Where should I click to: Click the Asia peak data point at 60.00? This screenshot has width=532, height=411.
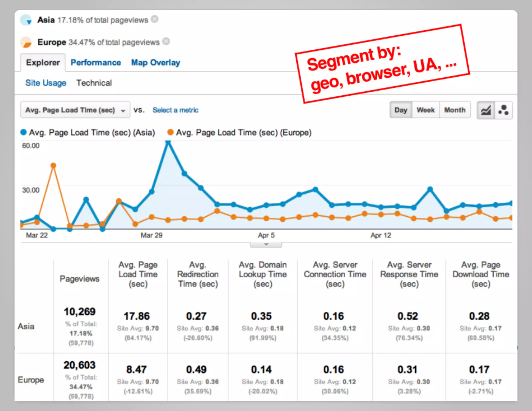click(168, 142)
